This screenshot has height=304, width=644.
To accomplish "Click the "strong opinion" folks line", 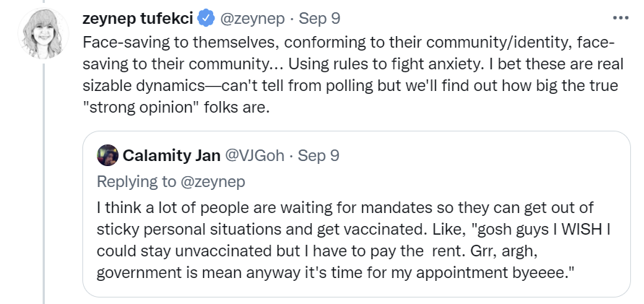I will [176, 108].
